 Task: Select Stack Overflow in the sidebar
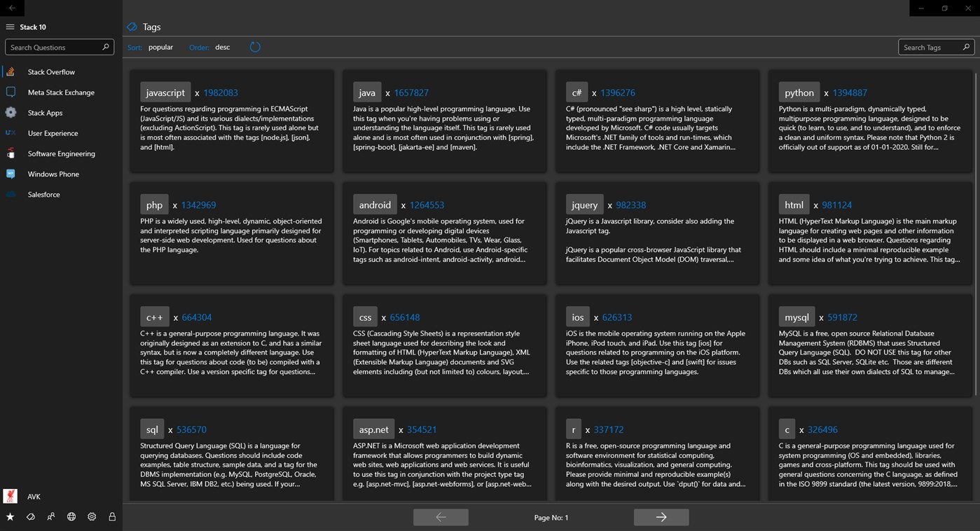point(61,71)
